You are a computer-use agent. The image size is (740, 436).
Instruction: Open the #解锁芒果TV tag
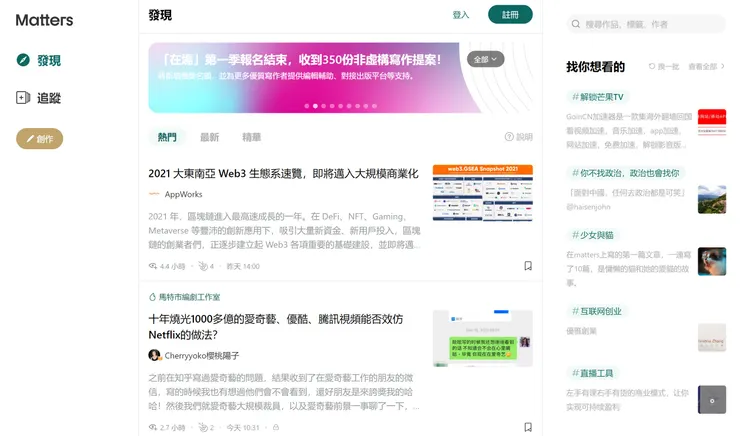[x=598, y=97]
